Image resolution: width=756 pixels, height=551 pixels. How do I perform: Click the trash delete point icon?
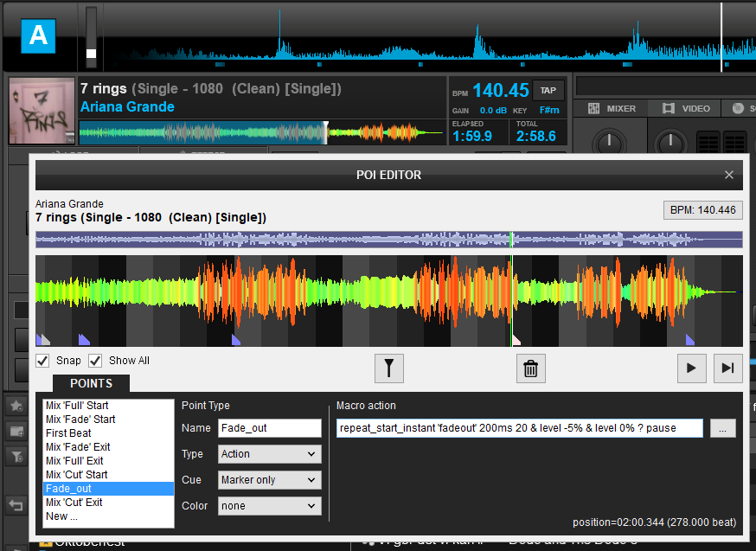pyautogui.click(x=531, y=368)
